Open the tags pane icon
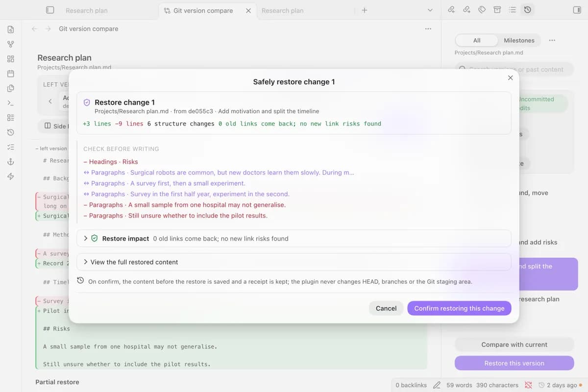 point(482,10)
